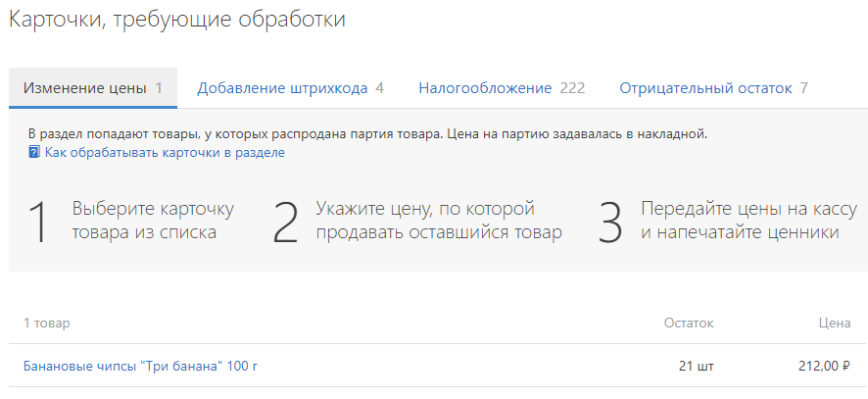
Task: Open the "Как обрабатывать карточки в разделе" link
Action: coord(165,153)
